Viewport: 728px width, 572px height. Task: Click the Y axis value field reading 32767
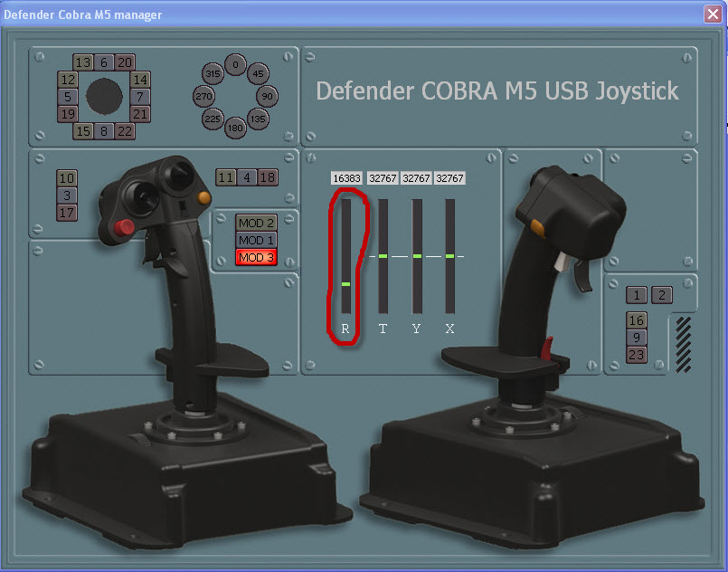417,178
